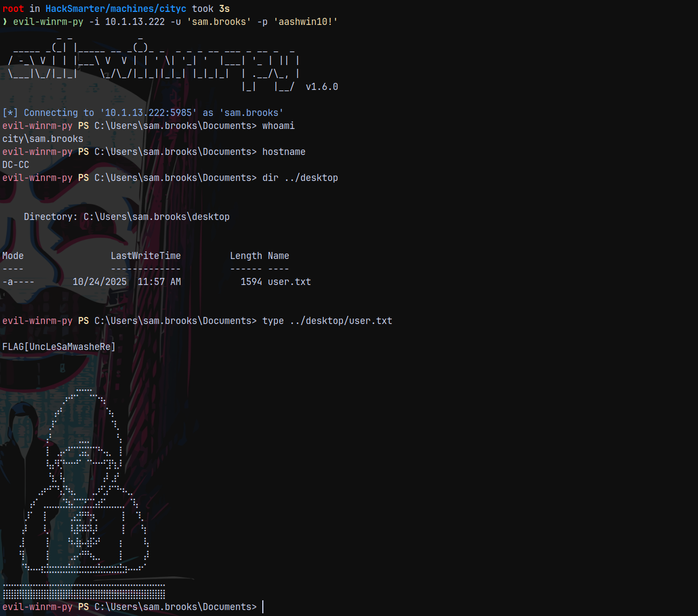698x616 pixels.
Task: Click the 'took 3s' timing text
Action: click(210, 9)
